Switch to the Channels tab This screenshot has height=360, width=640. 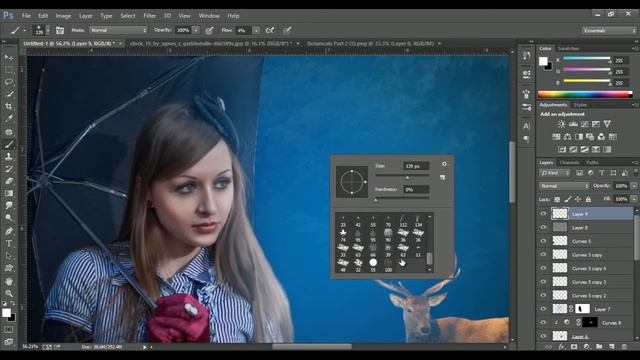pos(569,162)
